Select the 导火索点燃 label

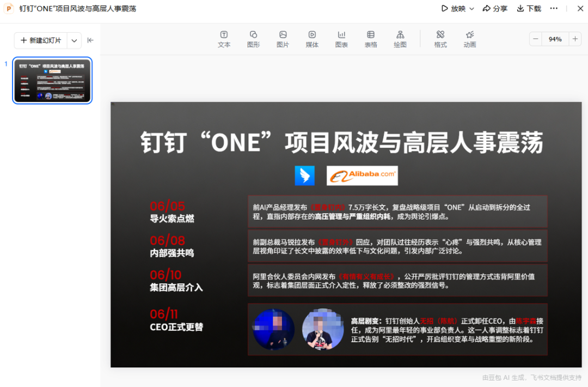tap(172, 219)
